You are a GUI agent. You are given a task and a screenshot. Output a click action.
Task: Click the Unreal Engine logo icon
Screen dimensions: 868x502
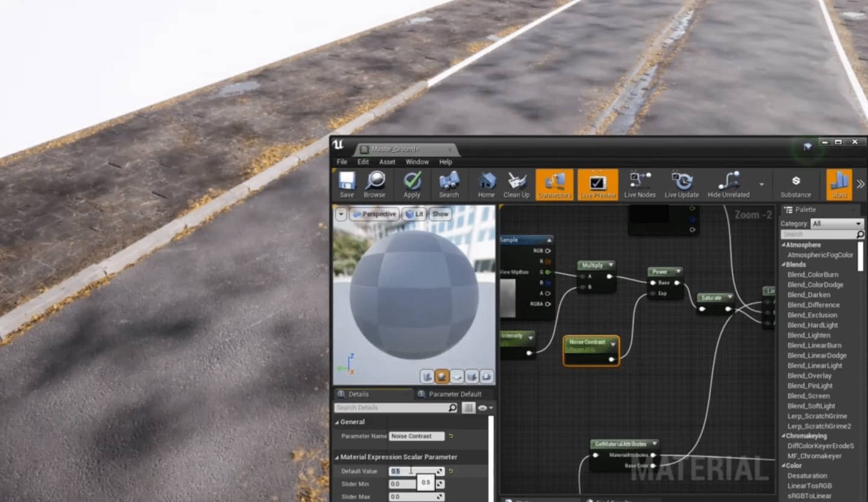tap(339, 145)
